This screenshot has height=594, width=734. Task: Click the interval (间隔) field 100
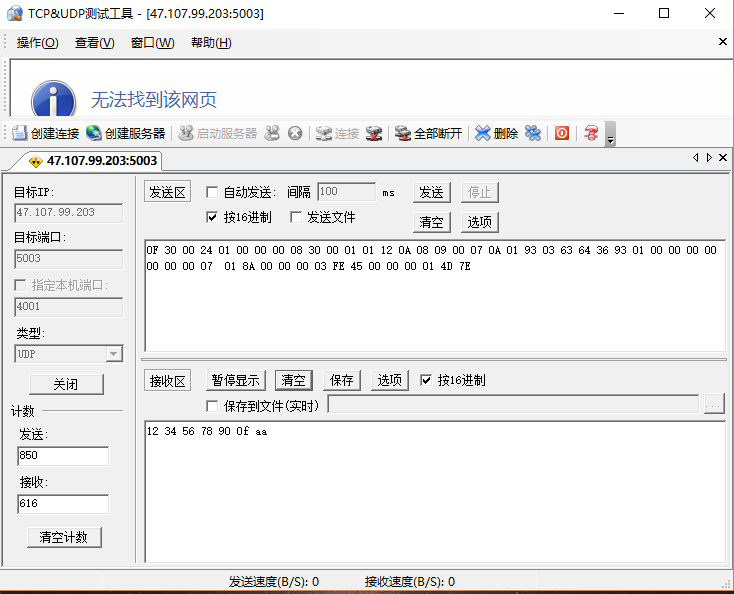[346, 191]
